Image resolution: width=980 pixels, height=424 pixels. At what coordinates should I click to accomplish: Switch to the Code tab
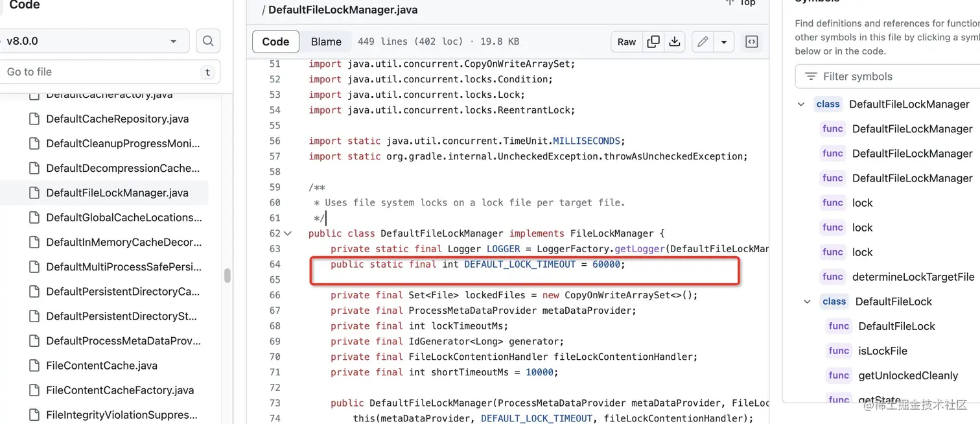(275, 41)
